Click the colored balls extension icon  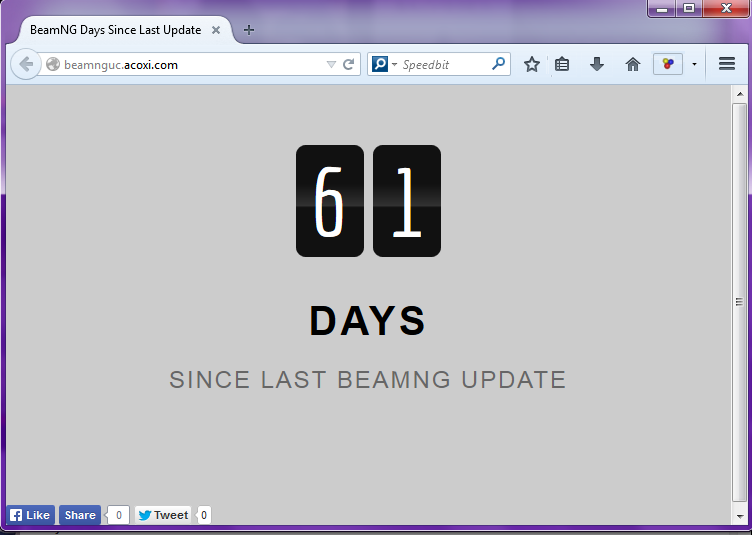pyautogui.click(x=668, y=64)
